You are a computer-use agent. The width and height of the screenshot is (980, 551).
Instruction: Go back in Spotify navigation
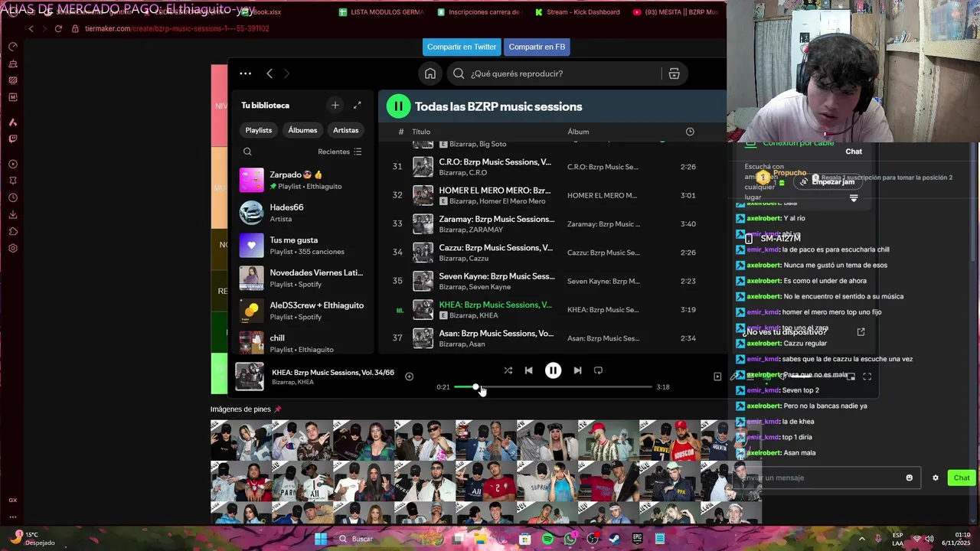click(269, 73)
